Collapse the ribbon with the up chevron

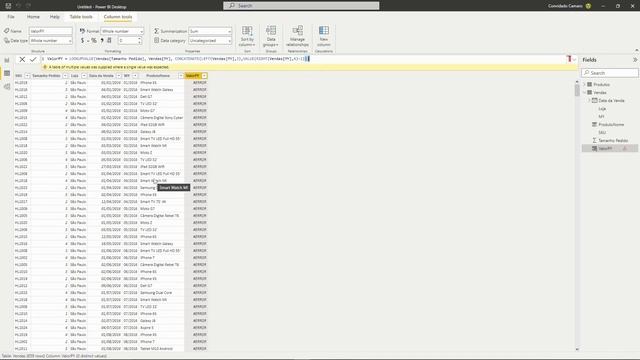[636, 50]
